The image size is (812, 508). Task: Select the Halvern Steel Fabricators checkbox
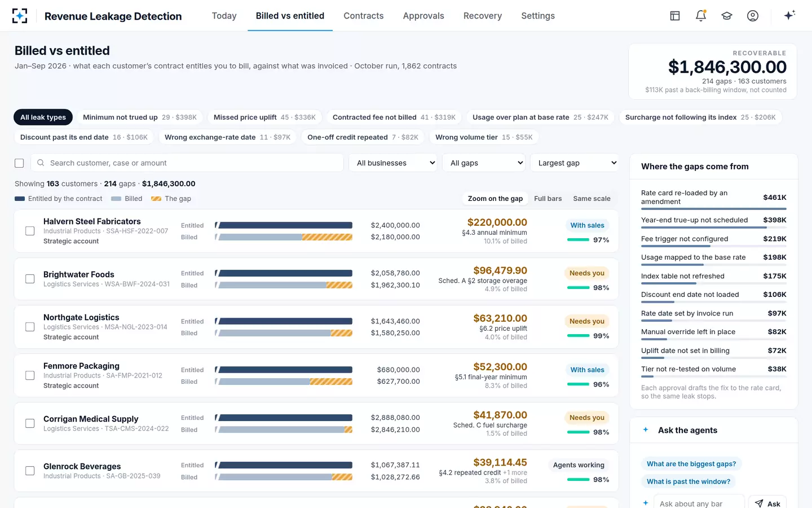(30, 231)
